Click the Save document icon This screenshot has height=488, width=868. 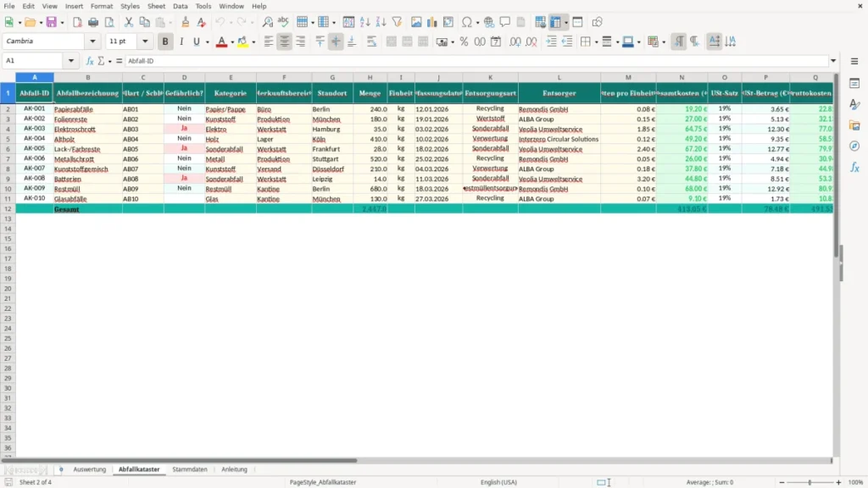coord(52,22)
